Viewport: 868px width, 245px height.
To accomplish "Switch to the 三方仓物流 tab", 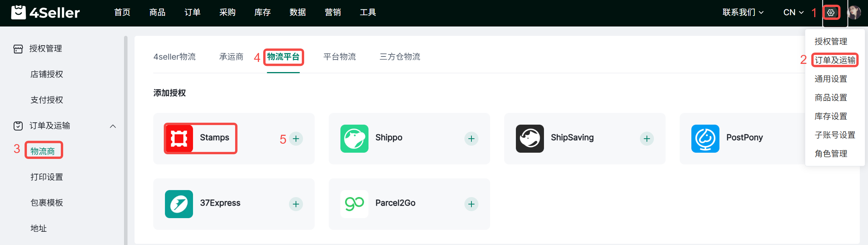I will click(400, 57).
